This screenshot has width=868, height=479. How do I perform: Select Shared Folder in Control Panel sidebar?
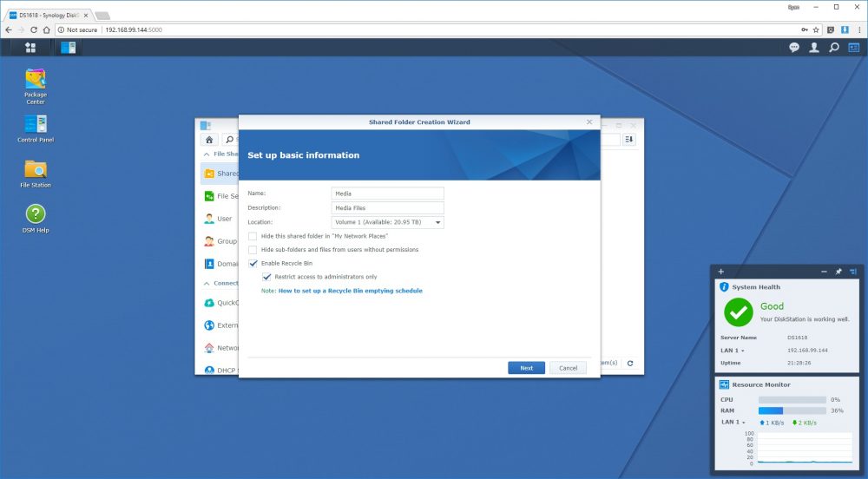click(x=220, y=174)
